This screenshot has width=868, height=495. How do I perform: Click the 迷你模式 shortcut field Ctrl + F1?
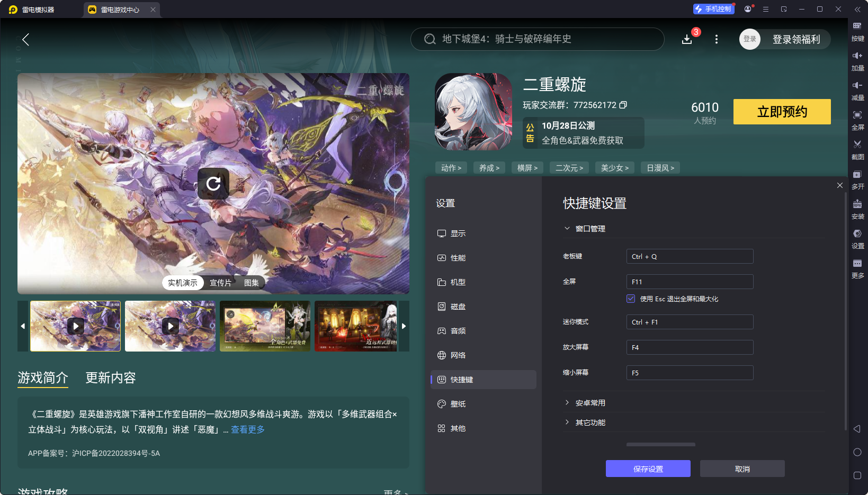click(690, 322)
